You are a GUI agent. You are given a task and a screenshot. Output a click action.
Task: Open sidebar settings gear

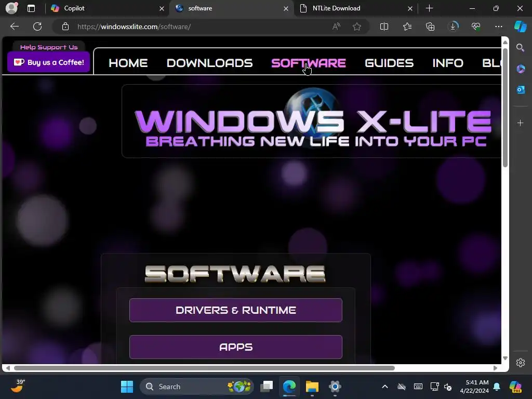tap(521, 363)
